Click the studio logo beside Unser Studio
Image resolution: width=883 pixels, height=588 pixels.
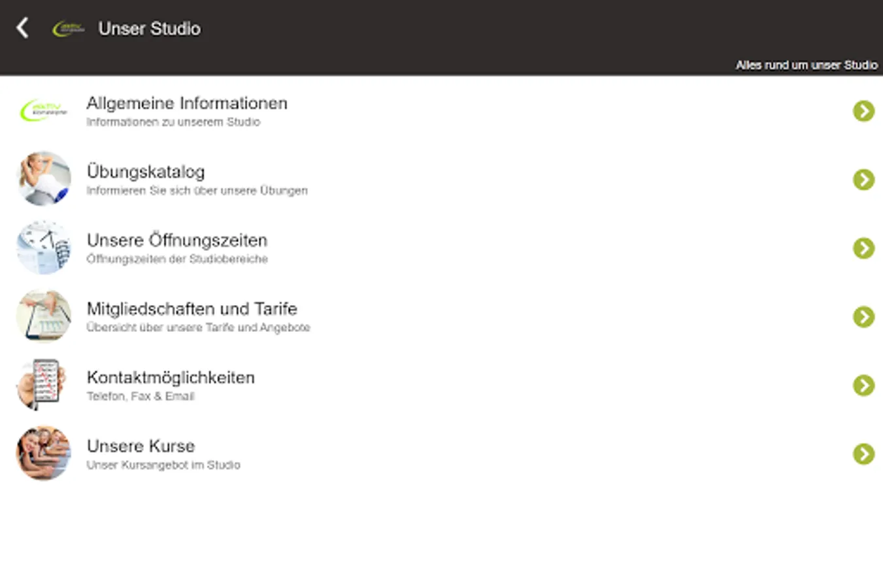point(68,29)
